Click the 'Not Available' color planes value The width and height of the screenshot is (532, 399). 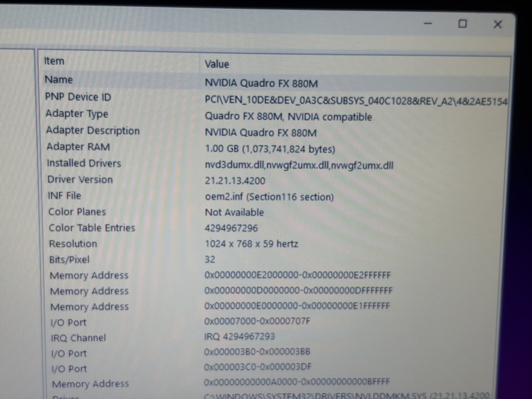point(234,212)
